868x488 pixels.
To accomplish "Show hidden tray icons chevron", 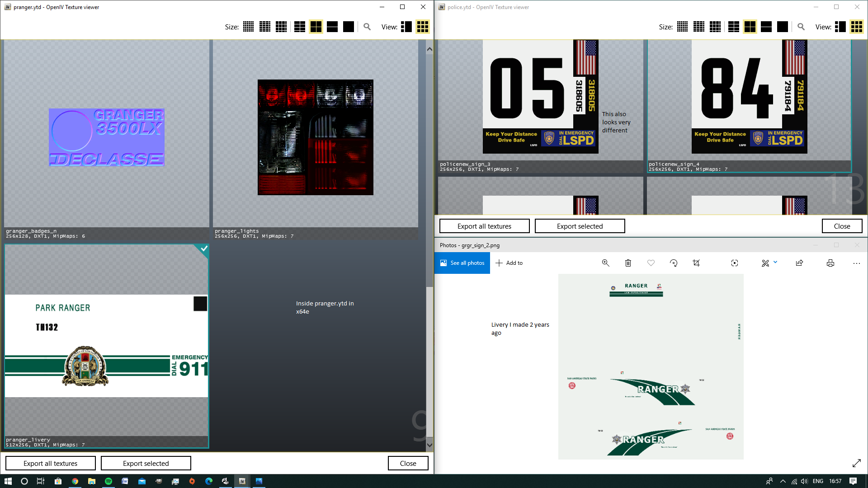I will 783,481.
